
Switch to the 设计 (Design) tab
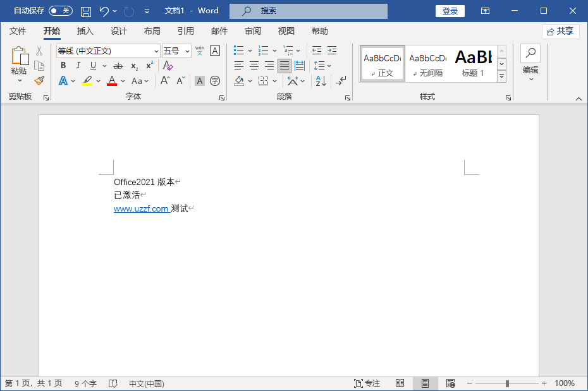[x=118, y=31]
